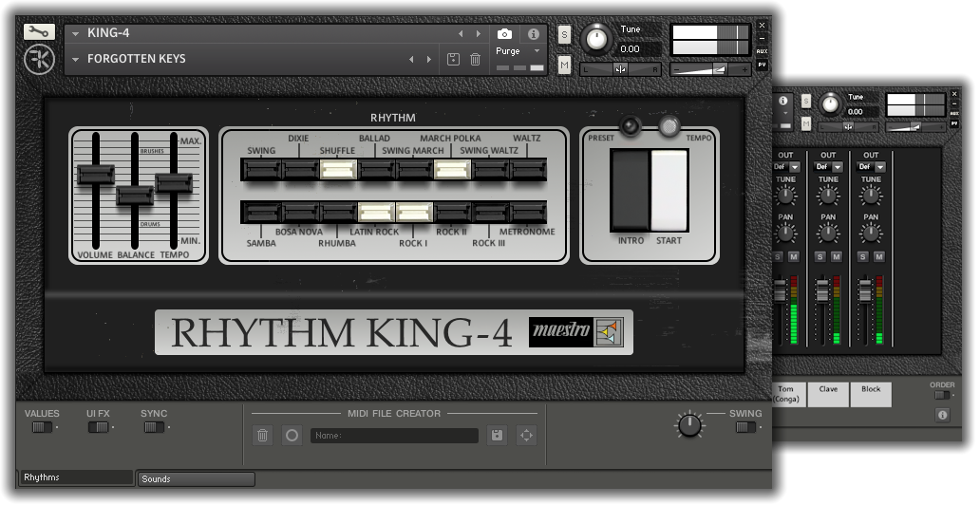
Task: Select the WALTZ rhythm button
Action: [528, 169]
